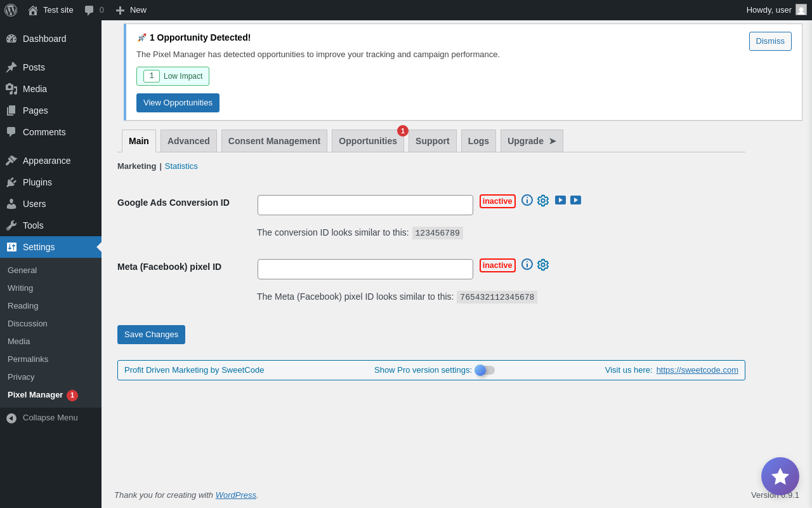The image size is (812, 508).
Task: Open the Howdy user account menu
Action: [776, 10]
